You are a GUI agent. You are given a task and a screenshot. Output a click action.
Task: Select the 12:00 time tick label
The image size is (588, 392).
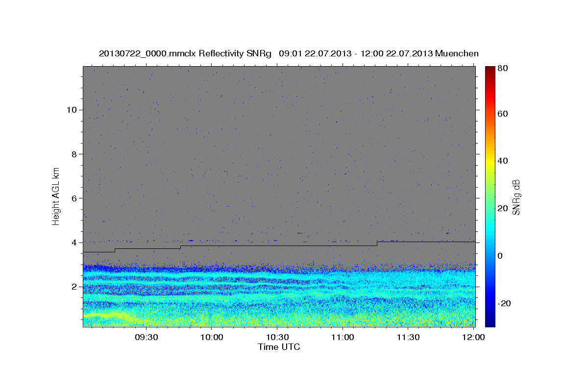coord(473,337)
